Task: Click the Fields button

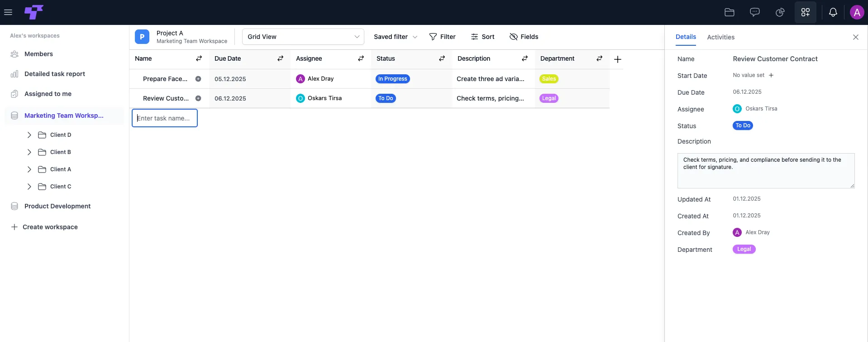Action: point(524,37)
